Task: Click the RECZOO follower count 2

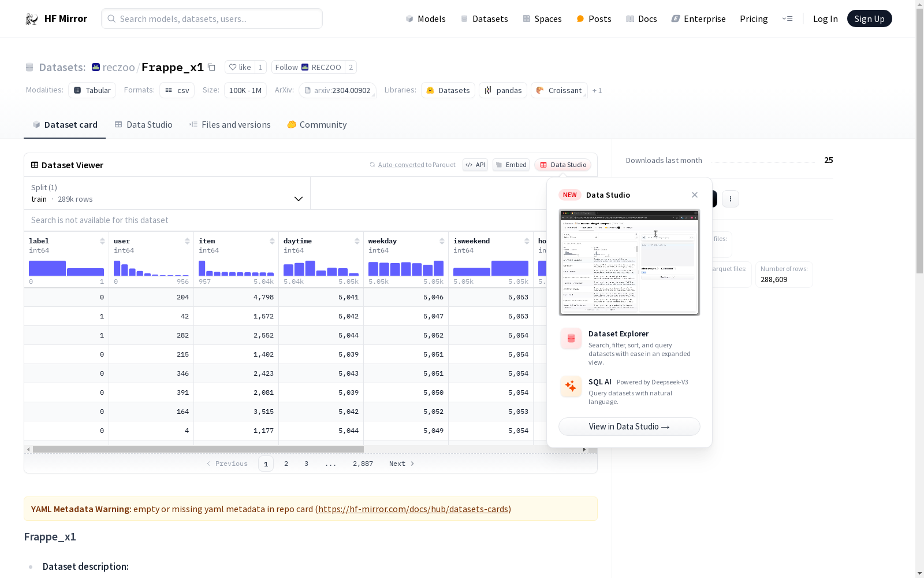Action: 351,68
